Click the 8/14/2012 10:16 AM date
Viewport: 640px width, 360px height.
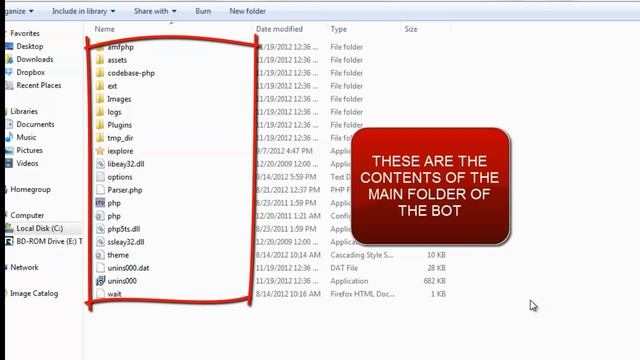pos(288,294)
